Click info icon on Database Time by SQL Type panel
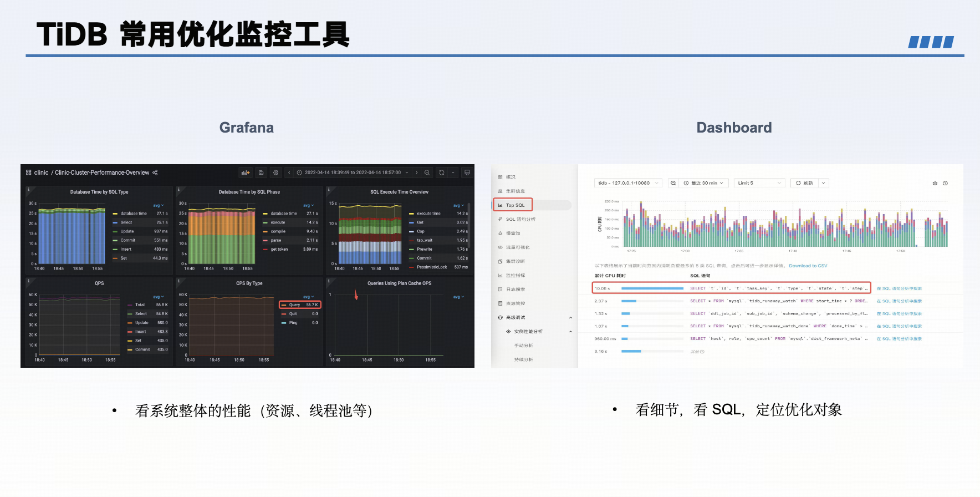Viewport: 980px width, 497px height. pyautogui.click(x=28, y=190)
